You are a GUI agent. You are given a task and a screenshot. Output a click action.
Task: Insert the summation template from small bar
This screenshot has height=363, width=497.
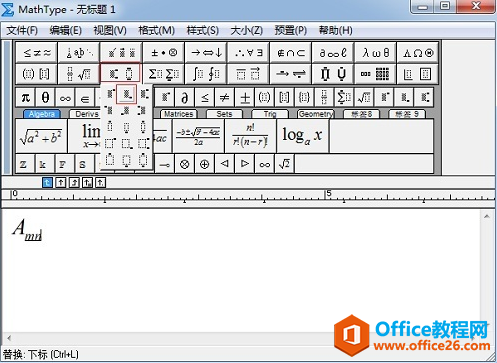[x=344, y=98]
